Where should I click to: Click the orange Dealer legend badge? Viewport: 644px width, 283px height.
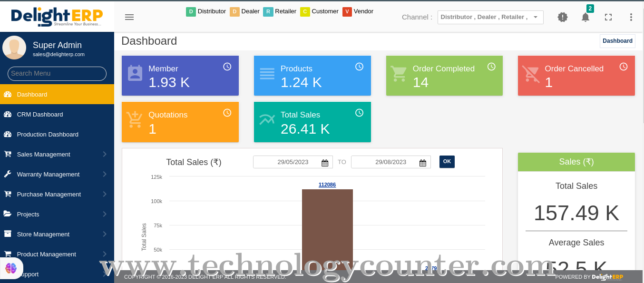pos(234,12)
